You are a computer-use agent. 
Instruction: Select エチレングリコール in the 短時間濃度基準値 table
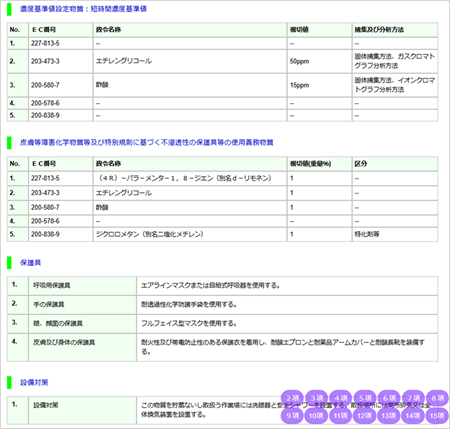click(190, 61)
